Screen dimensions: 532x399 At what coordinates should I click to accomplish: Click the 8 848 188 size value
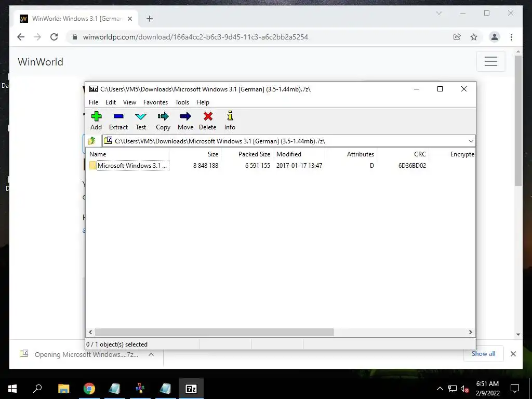click(206, 166)
